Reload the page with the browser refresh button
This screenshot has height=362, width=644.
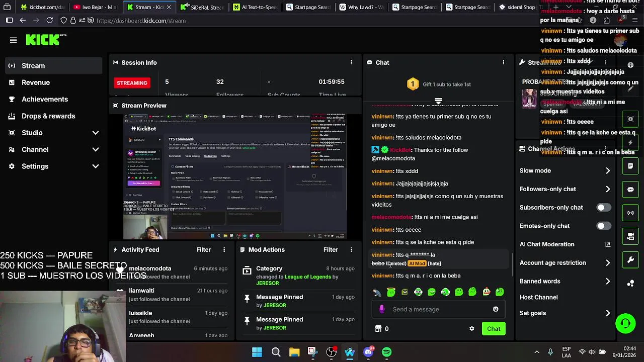49,21
